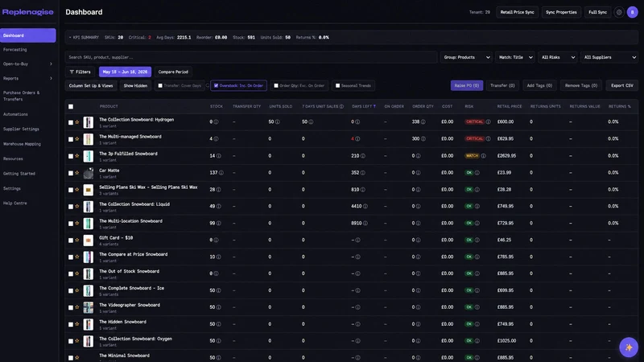This screenshot has height=362, width=644.
Task: Export the table as CSV
Action: [x=621, y=86]
